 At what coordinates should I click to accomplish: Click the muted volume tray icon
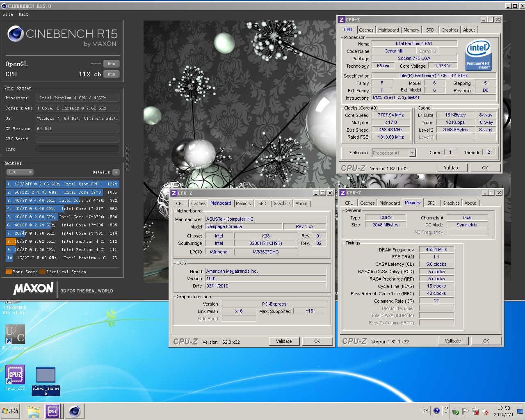click(x=485, y=411)
